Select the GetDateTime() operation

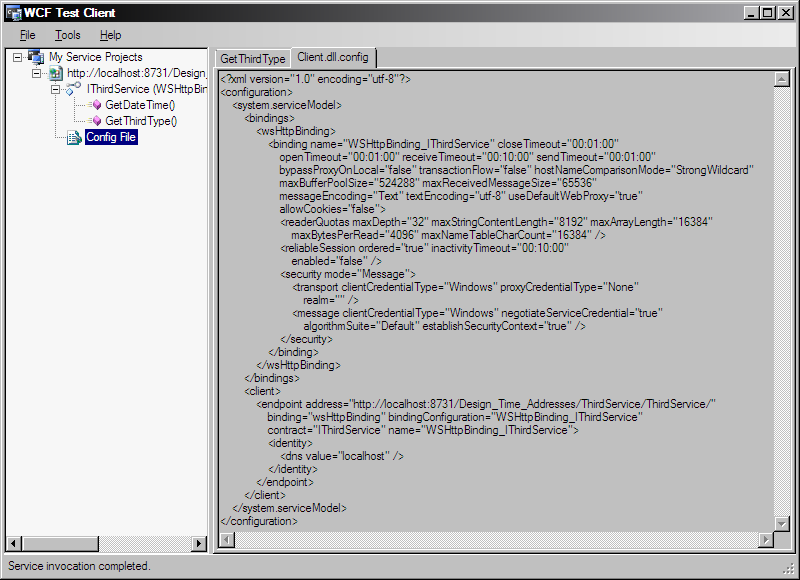pos(140,105)
